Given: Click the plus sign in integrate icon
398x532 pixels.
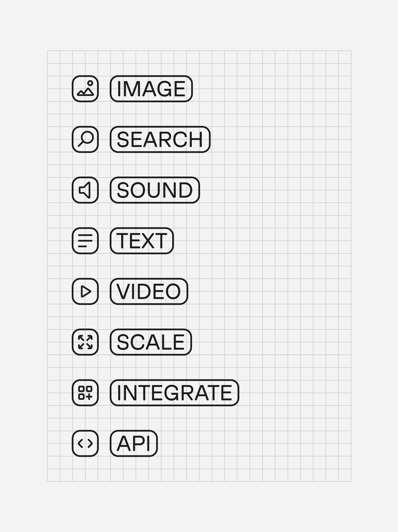Looking at the screenshot, I should pyautogui.click(x=89, y=397).
